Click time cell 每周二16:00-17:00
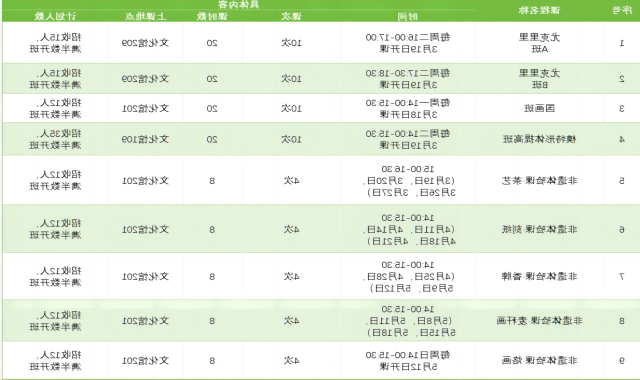The width and height of the screenshot is (640, 380). pyautogui.click(x=408, y=43)
